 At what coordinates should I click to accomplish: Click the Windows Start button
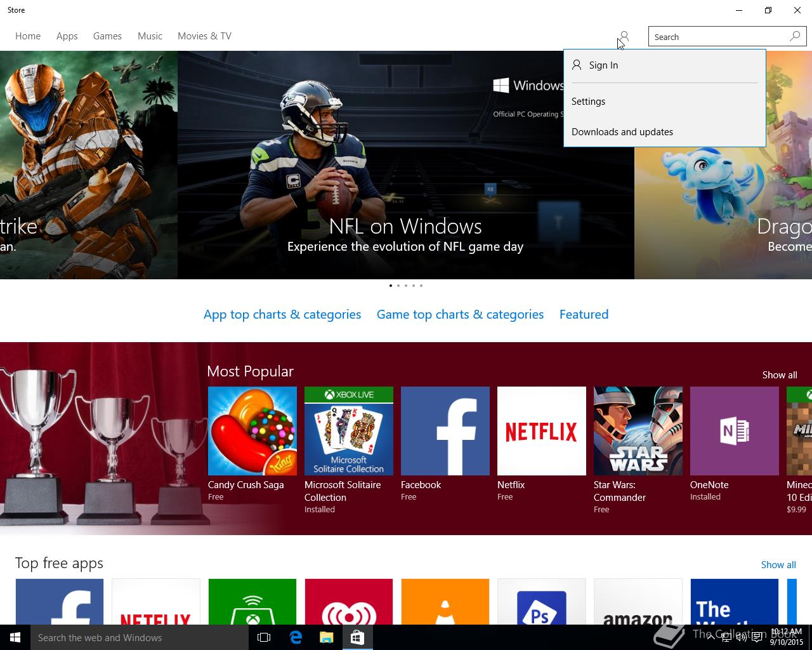(15, 637)
